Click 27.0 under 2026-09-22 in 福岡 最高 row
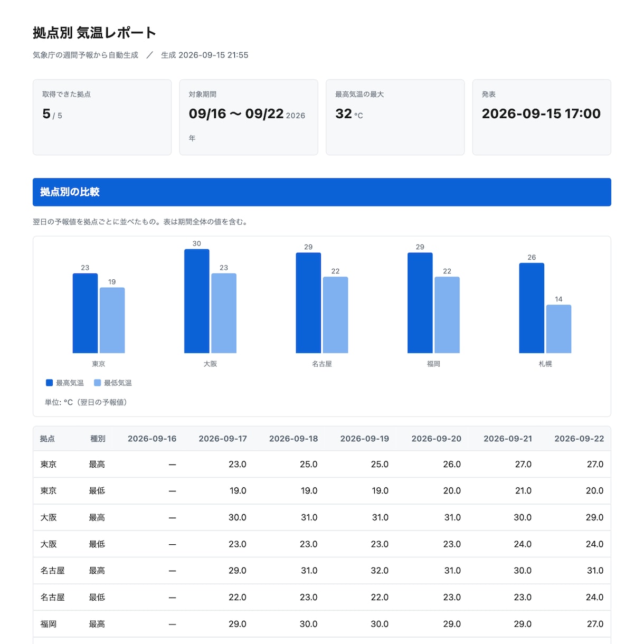 (595, 624)
